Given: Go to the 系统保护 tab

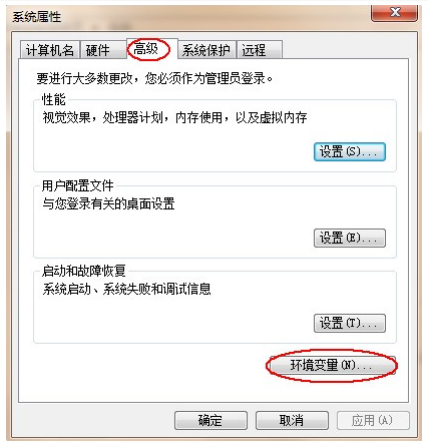Looking at the screenshot, I should point(207,50).
